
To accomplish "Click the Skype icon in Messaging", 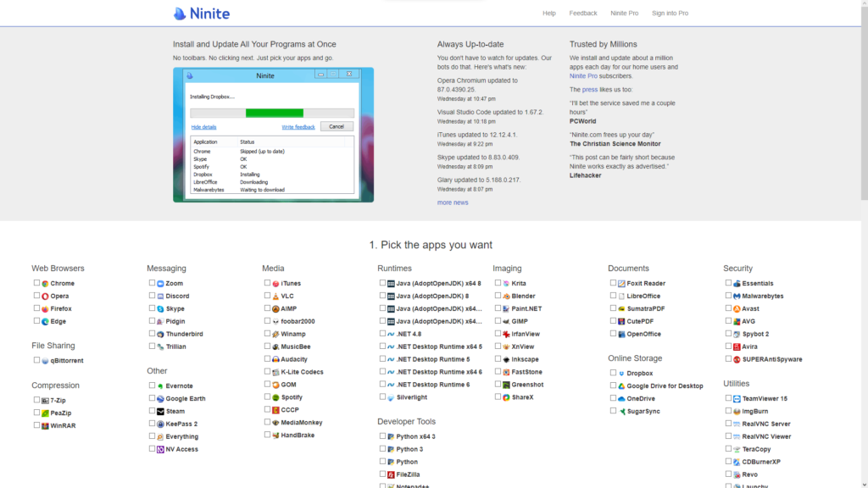I will pyautogui.click(x=160, y=309).
